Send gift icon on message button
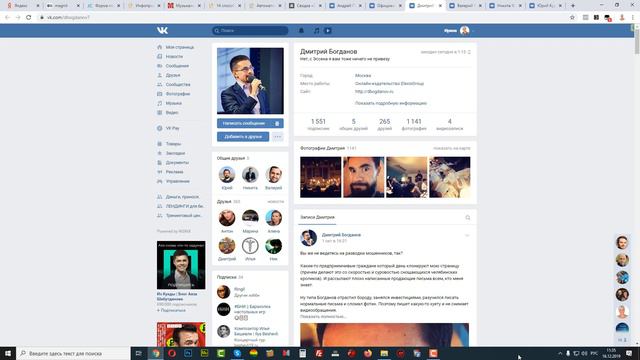The width and height of the screenshot is (640, 360). coord(277,123)
